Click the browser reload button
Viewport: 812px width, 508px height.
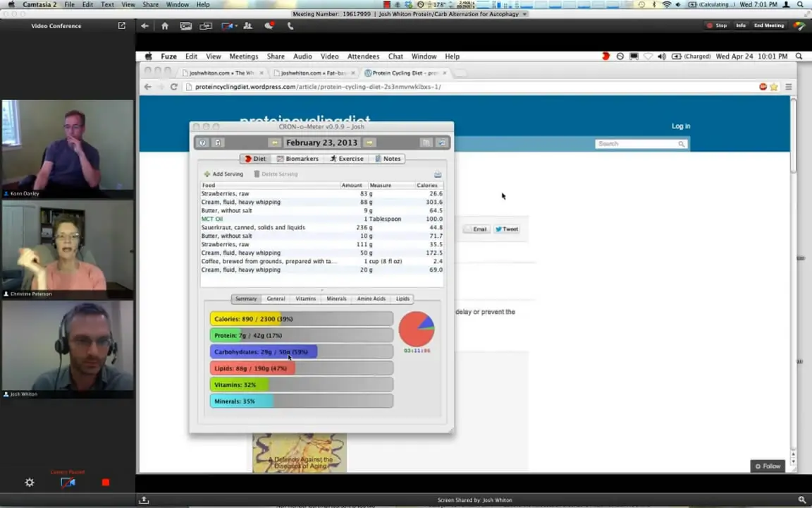pyautogui.click(x=174, y=87)
